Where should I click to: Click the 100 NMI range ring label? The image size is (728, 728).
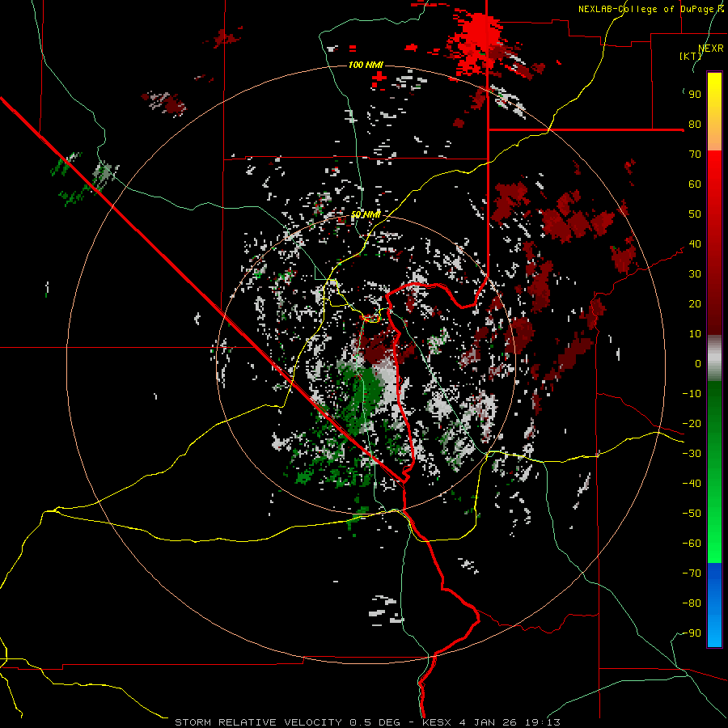pyautogui.click(x=366, y=65)
